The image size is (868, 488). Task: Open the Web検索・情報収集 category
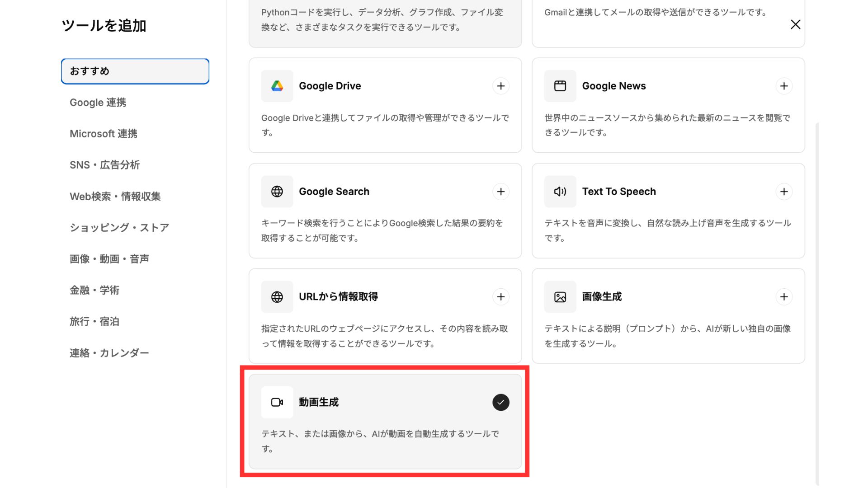coord(115,197)
